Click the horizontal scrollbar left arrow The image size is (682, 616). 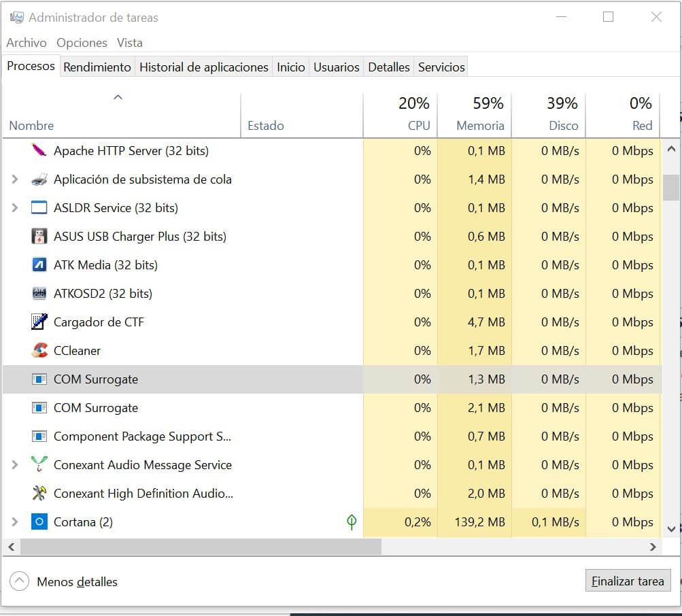(x=12, y=547)
